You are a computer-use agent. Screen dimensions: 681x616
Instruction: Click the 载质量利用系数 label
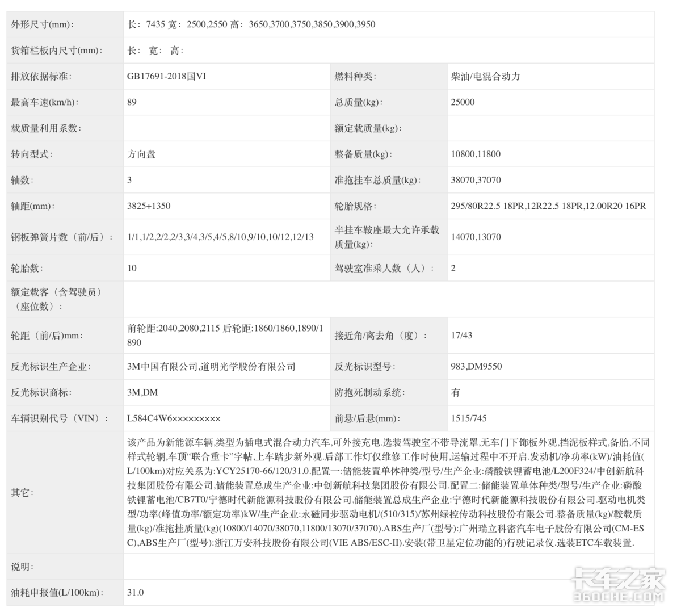pos(46,128)
